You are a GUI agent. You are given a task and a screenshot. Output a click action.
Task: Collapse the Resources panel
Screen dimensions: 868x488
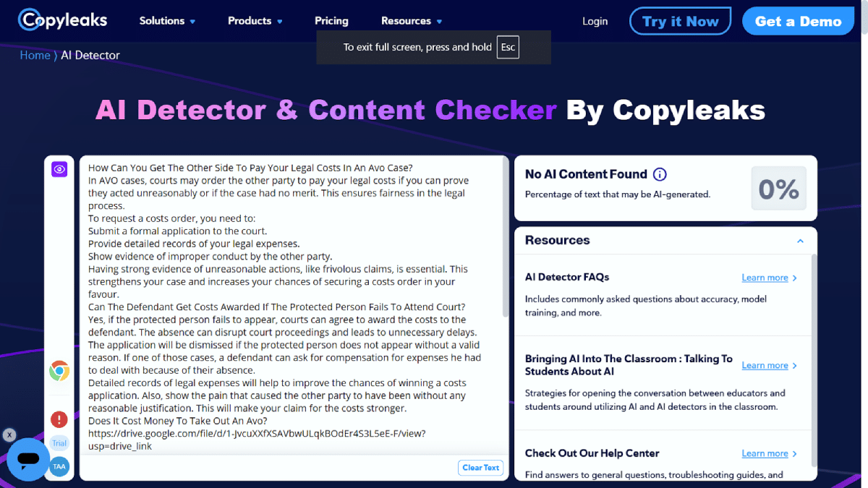(x=800, y=241)
